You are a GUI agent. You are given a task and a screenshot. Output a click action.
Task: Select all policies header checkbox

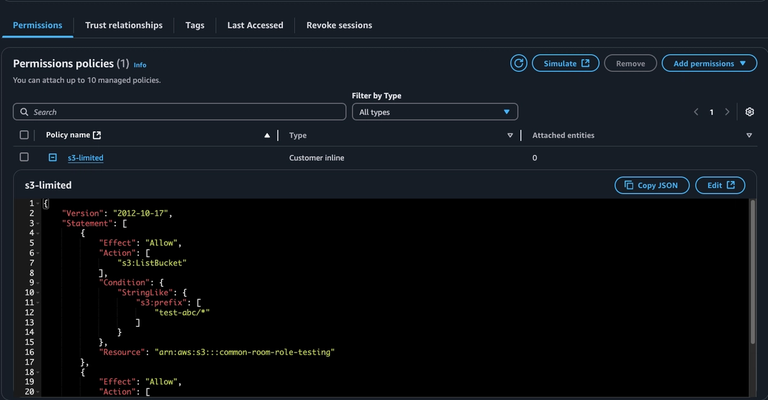click(24, 135)
